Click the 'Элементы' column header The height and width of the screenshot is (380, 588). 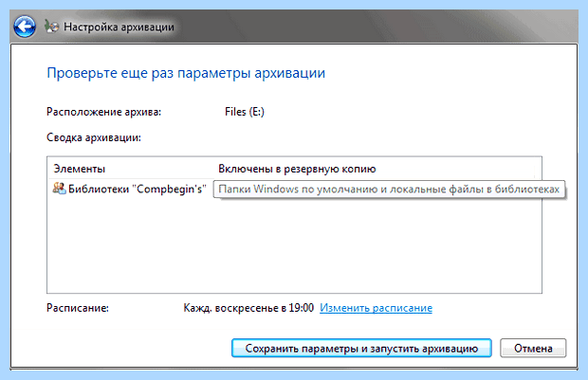point(79,169)
